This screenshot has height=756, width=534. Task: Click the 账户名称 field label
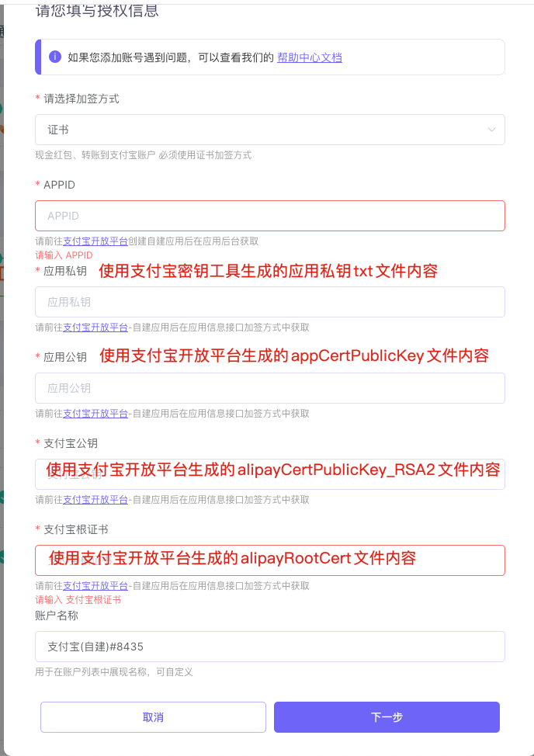point(57,616)
